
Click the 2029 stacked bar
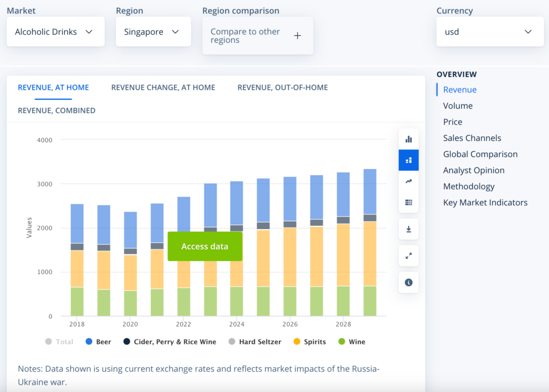[370, 242]
